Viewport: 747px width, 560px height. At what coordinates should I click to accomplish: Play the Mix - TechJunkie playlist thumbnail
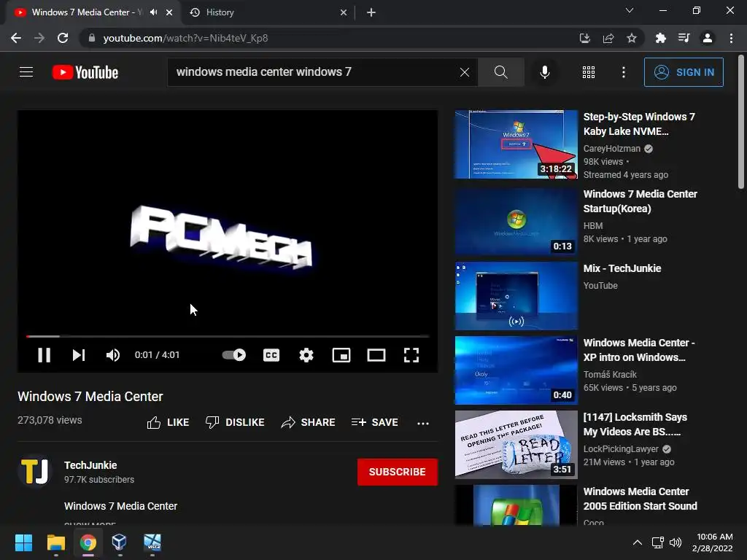click(516, 296)
